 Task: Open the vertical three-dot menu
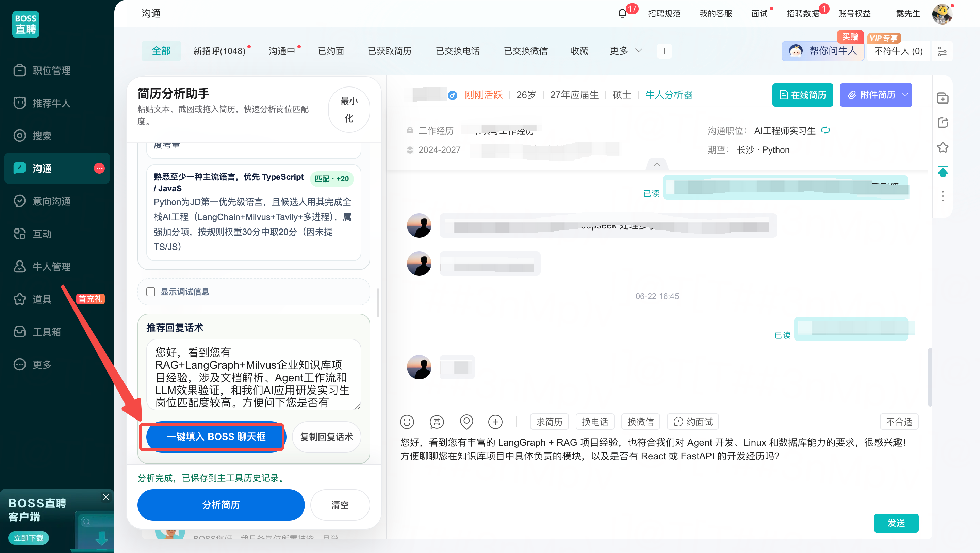coord(943,196)
